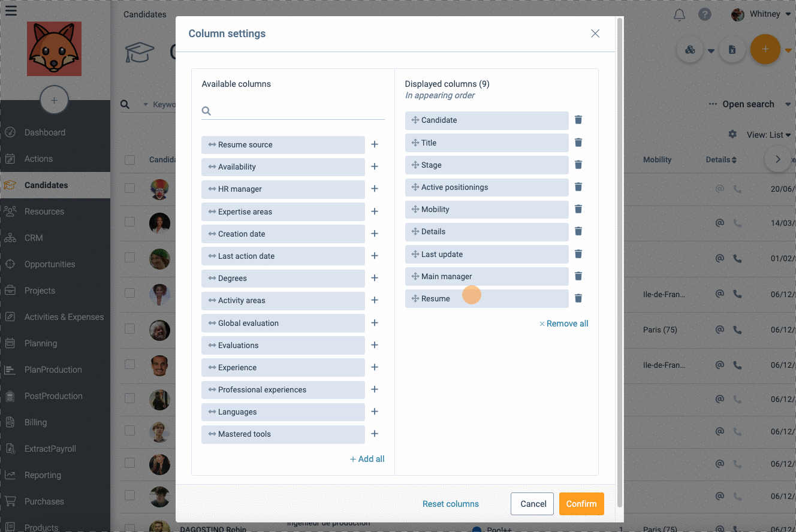Add Availability column with plus icon
Viewport: 796px width, 532px height.
[x=375, y=167]
